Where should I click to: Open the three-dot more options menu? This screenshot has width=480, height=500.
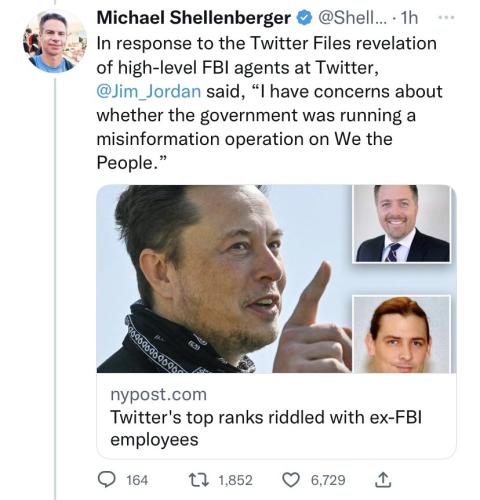pos(446,18)
